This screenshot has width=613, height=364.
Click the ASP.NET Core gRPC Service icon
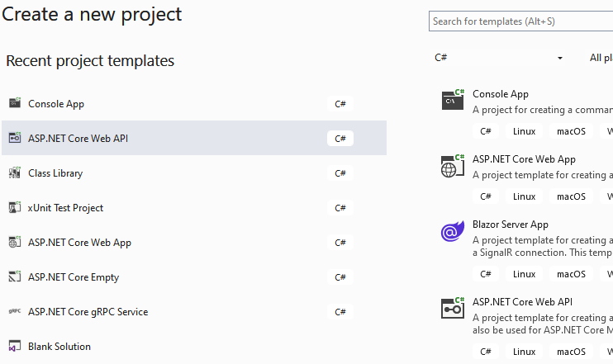click(15, 311)
